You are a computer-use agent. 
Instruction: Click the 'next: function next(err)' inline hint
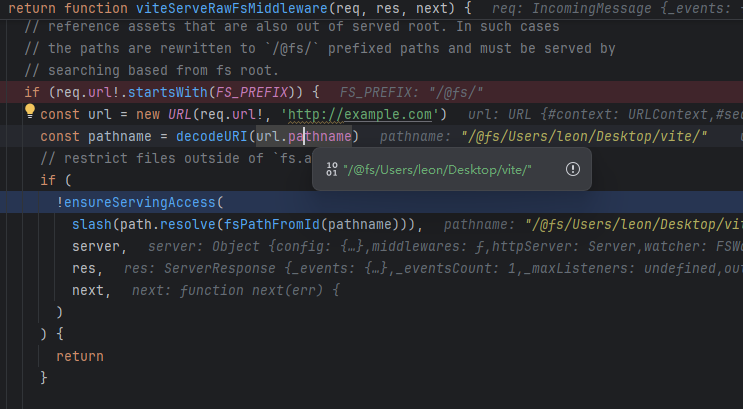tap(236, 290)
